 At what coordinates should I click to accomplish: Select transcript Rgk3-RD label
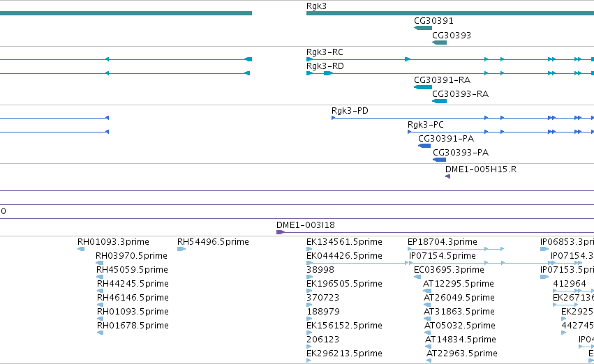click(325, 66)
